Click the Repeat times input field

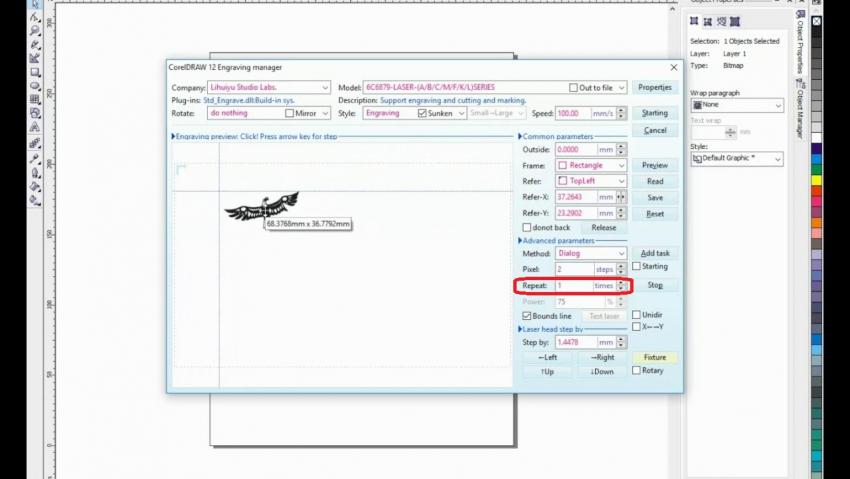[x=573, y=286]
